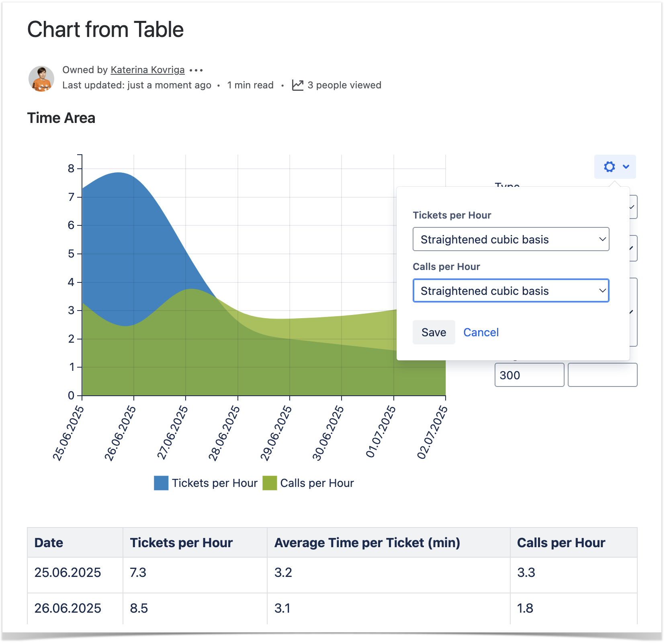Click the gear settings icon
Image resolution: width=667 pixels, height=644 pixels.
(x=609, y=167)
